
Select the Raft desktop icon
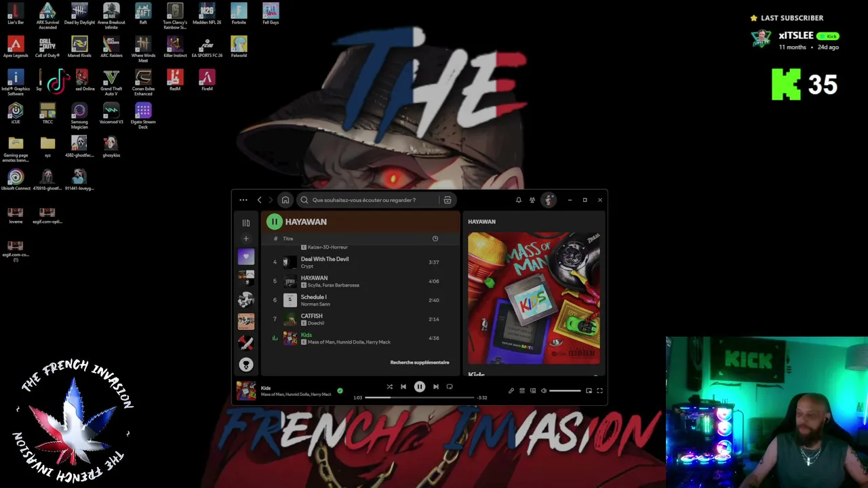point(143,14)
